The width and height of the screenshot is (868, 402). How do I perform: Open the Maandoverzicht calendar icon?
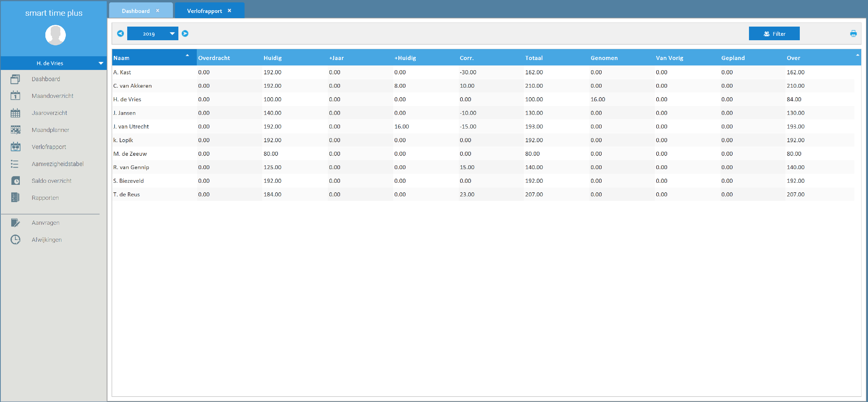[15, 96]
